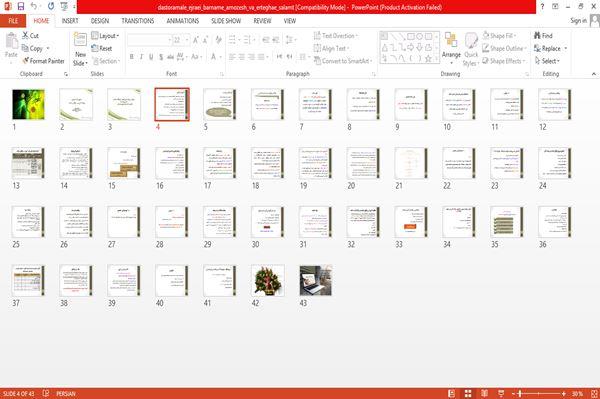Select slide 42 thumbnail with flowers
Image resolution: width=600 pixels, height=399 pixels.
[x=268, y=281]
